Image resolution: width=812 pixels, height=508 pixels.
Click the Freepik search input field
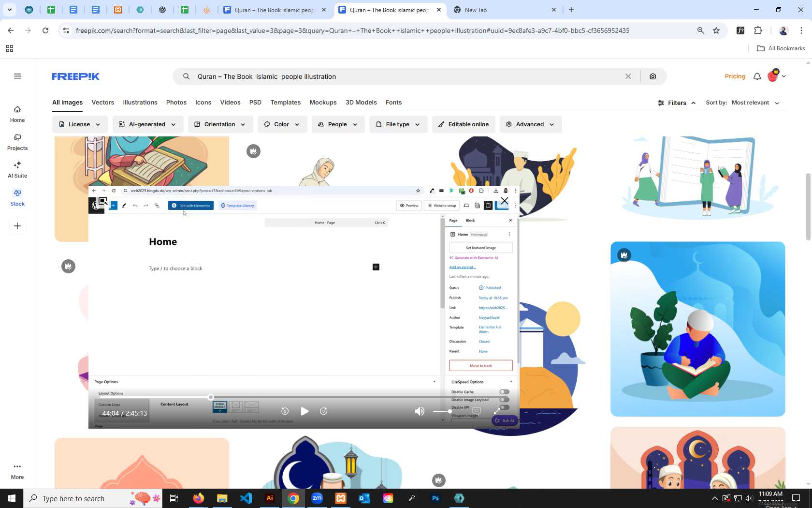pyautogui.click(x=408, y=76)
